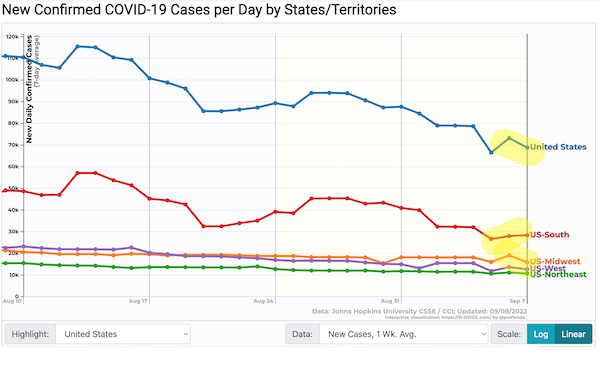Click the Sep 7 date axis marker
This screenshot has height=388, width=600.
coord(517,301)
